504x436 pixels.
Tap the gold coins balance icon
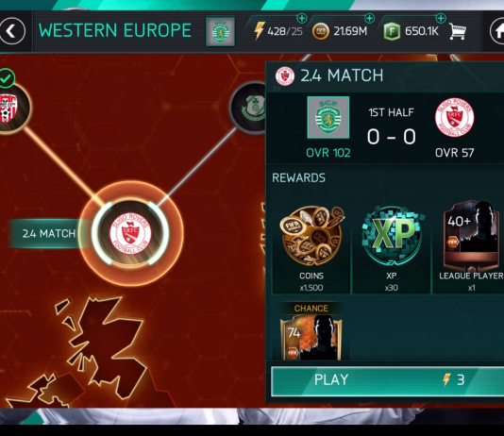tap(321, 31)
